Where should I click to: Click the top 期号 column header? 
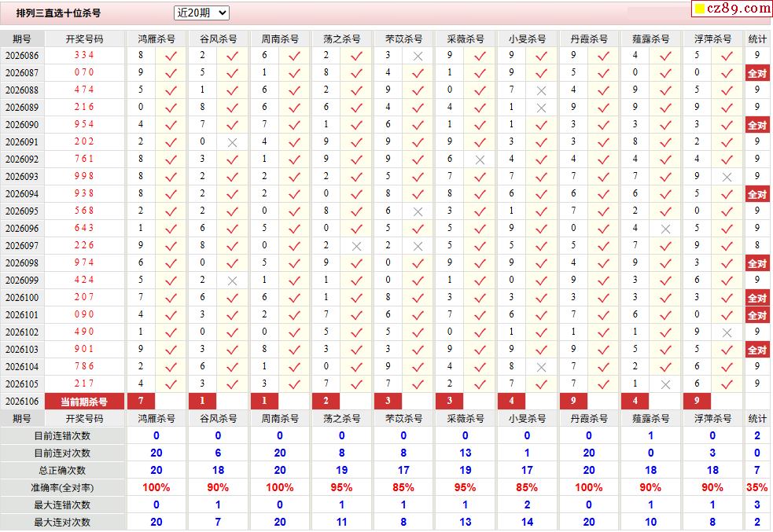(22, 39)
